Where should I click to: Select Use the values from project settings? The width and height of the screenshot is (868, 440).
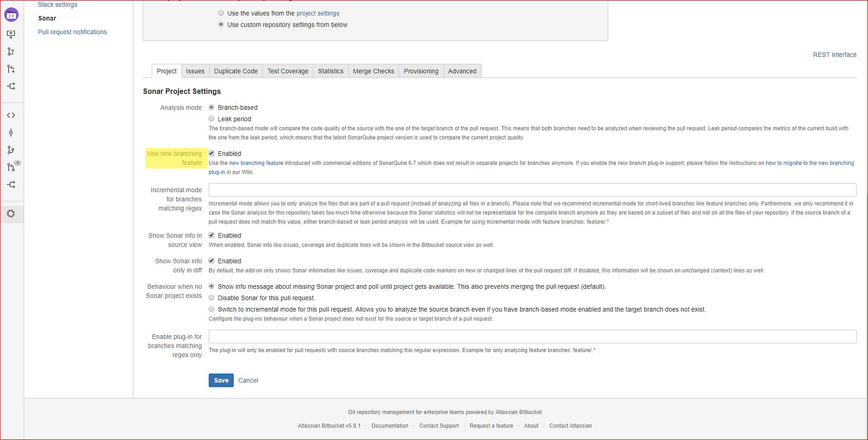coord(221,13)
